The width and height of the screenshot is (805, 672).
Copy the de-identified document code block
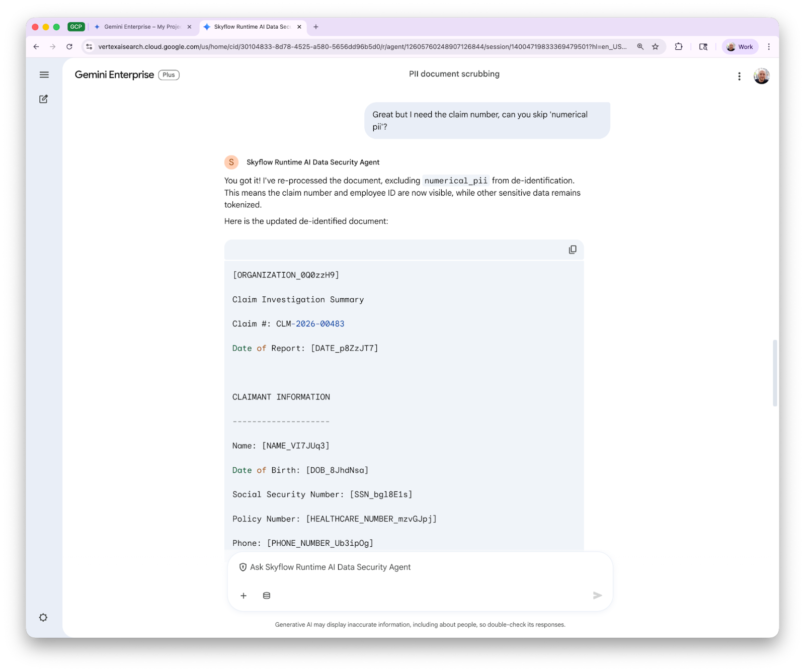tap(572, 250)
